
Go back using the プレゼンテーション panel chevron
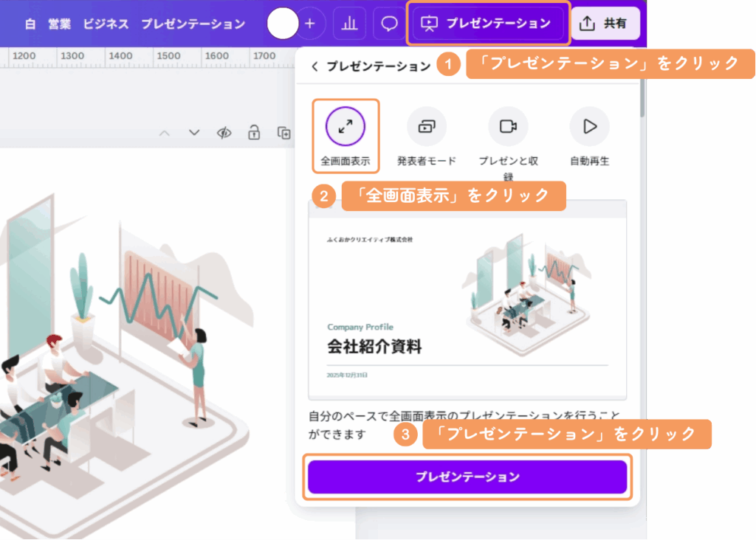tap(315, 66)
